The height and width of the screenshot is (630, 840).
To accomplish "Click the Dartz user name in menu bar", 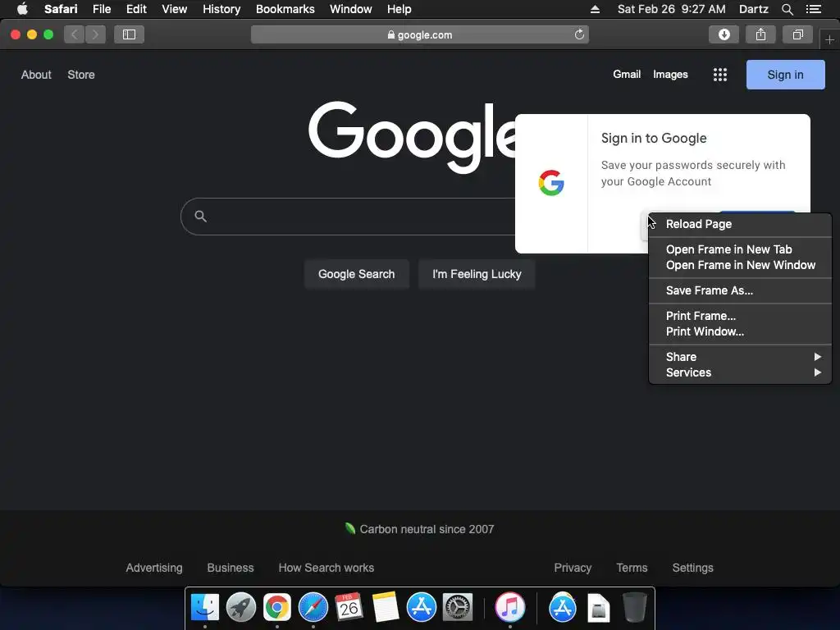I will (x=753, y=9).
